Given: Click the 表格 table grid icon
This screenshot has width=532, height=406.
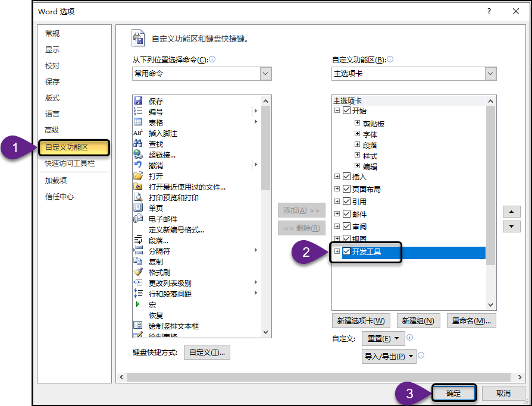Looking at the screenshot, I should tap(137, 122).
